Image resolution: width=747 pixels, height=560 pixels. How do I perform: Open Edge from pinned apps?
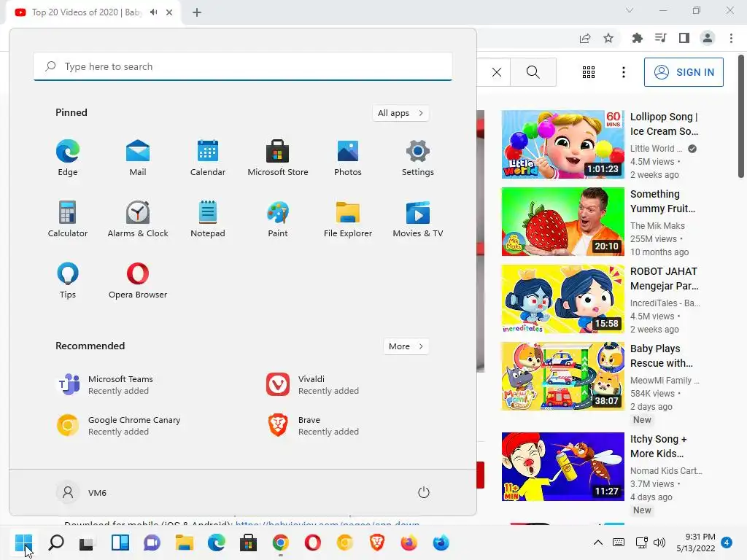coord(68,158)
